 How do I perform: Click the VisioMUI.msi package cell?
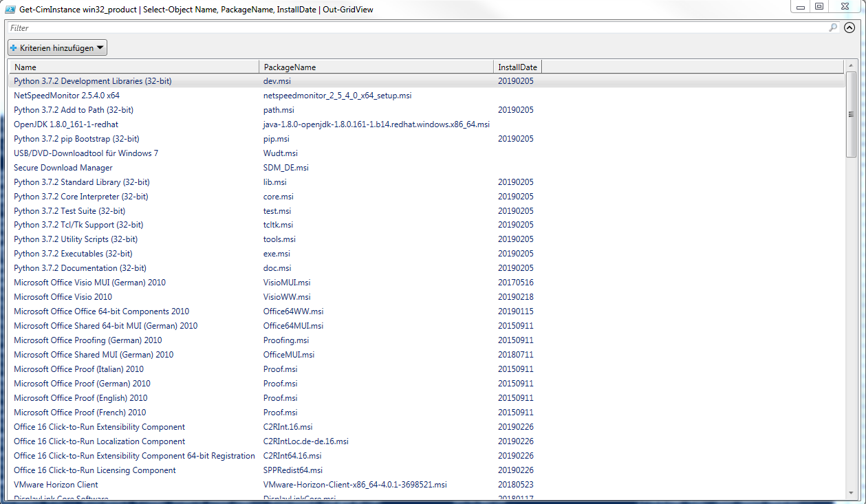287,283
